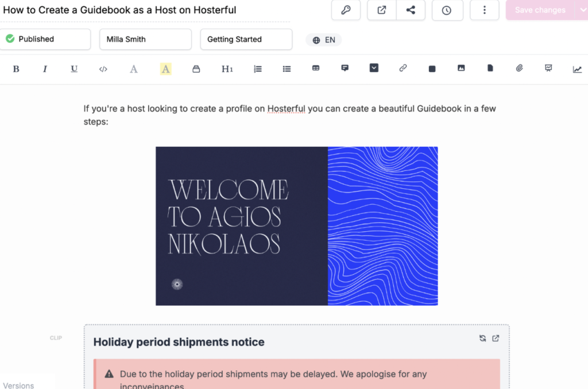The height and width of the screenshot is (389, 588).
Task: Insert an image via the image icon
Action: coord(461,68)
